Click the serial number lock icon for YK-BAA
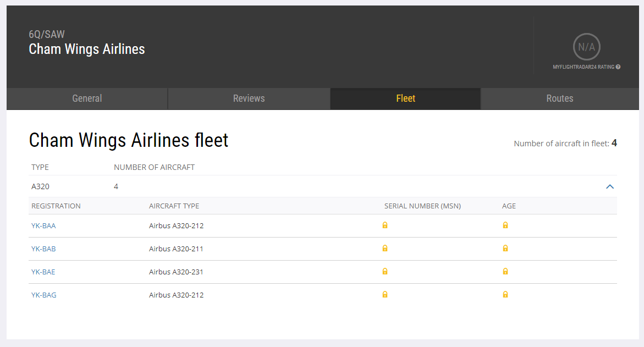The image size is (644, 347). 385,225
